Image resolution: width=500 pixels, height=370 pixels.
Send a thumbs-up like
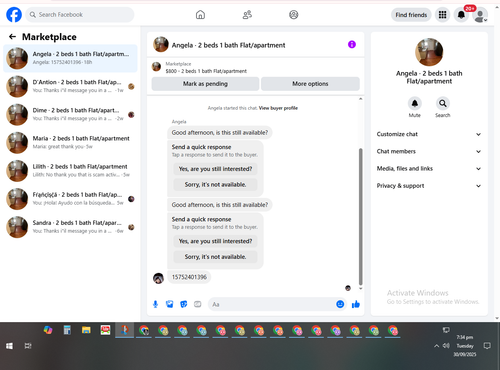356,304
